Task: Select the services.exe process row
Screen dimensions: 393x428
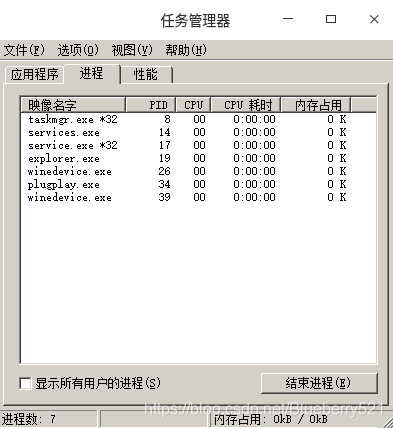Action: (198, 132)
